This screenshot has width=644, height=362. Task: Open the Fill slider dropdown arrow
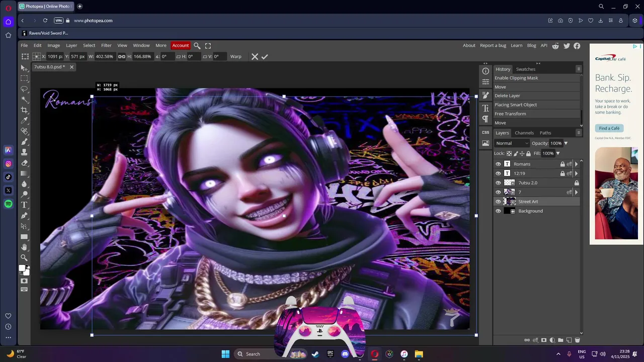point(557,153)
